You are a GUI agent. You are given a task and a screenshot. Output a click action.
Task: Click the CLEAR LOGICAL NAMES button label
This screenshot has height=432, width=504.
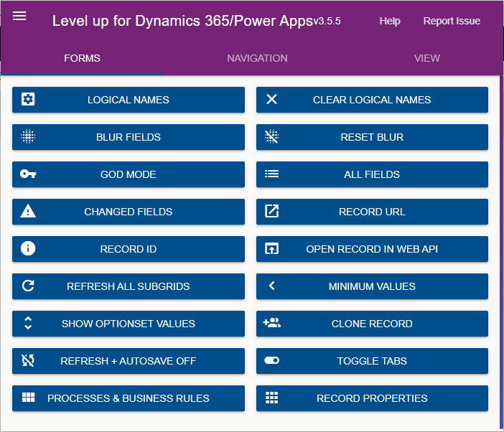click(372, 100)
